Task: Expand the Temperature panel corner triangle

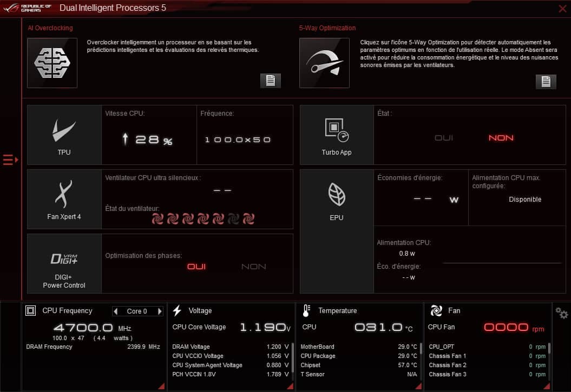Action: [418, 386]
